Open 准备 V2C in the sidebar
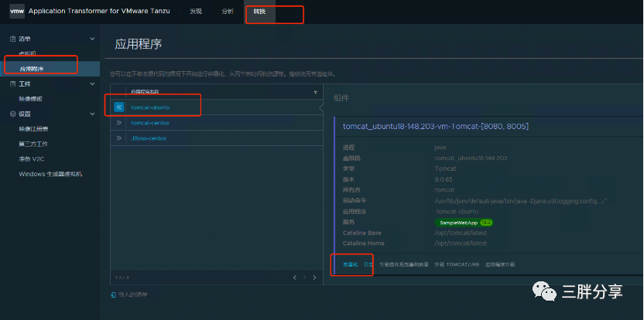 pos(31,158)
